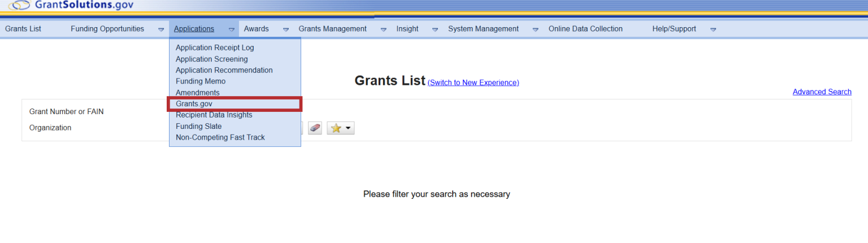The width and height of the screenshot is (868, 243).
Task: Open Non-Competing Fast Track menu item
Action: 220,137
